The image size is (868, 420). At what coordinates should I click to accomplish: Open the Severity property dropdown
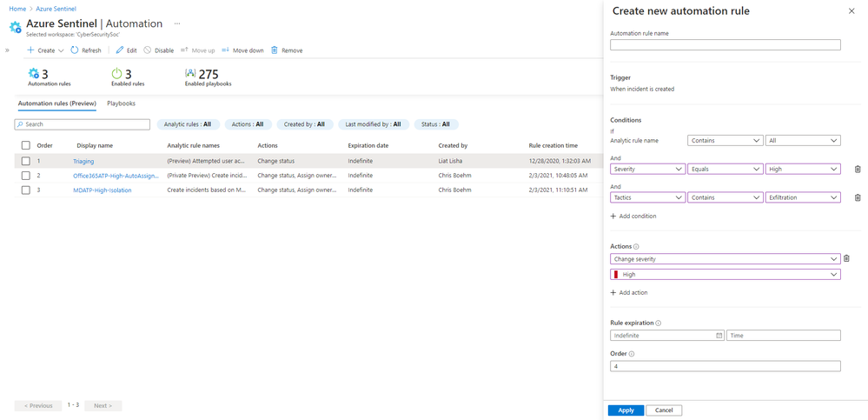coord(647,169)
